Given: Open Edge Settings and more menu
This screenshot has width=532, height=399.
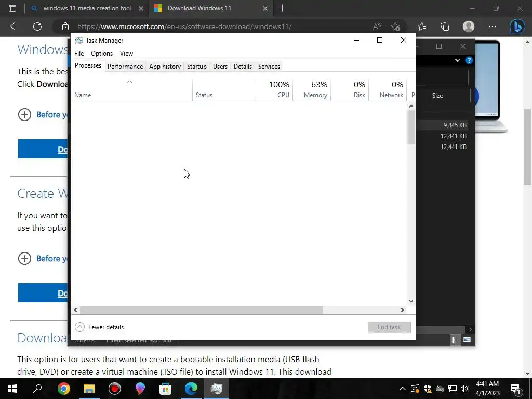Looking at the screenshot, I should [x=493, y=26].
